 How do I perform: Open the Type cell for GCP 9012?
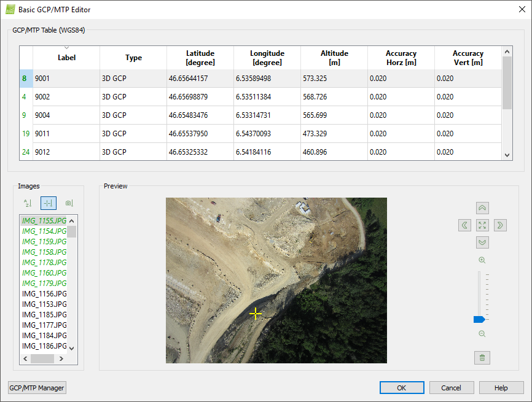[x=133, y=152]
